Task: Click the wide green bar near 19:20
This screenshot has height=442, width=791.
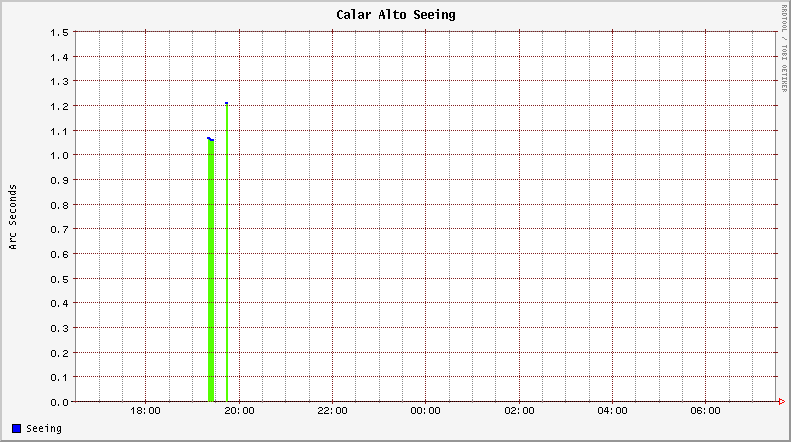Action: pos(211,270)
